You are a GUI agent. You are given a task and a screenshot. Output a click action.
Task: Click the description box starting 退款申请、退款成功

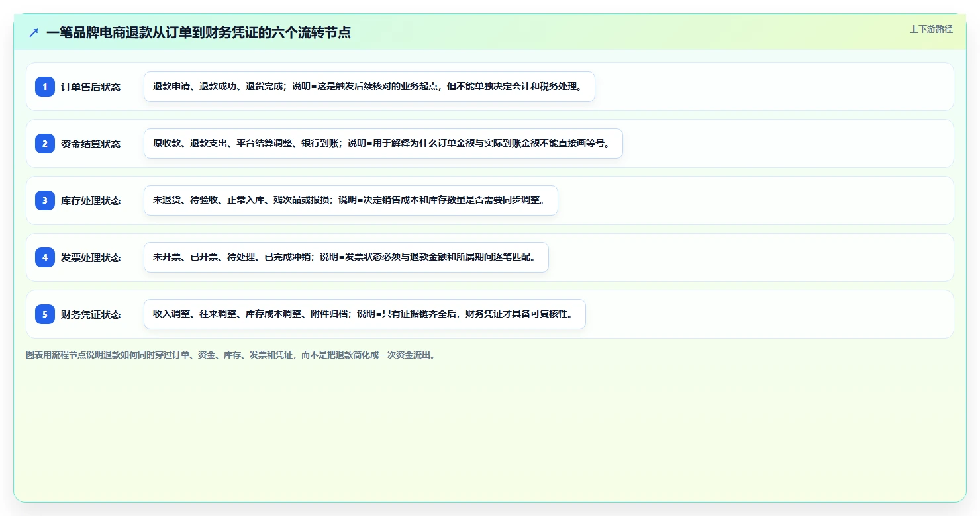(369, 87)
